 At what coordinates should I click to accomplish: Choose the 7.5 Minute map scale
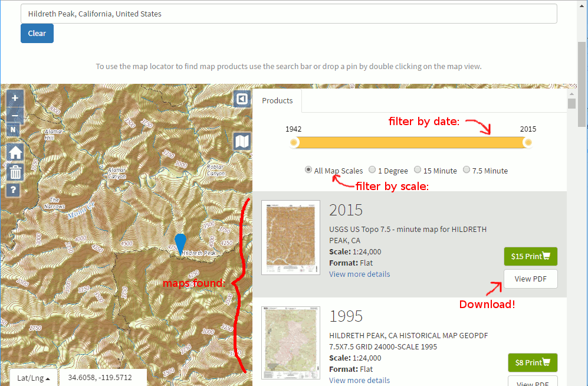pyautogui.click(x=467, y=170)
